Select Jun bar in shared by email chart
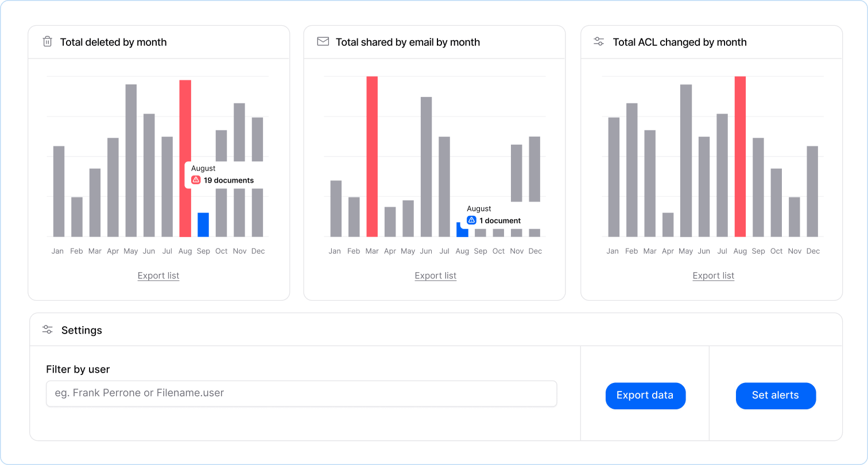 (x=426, y=166)
